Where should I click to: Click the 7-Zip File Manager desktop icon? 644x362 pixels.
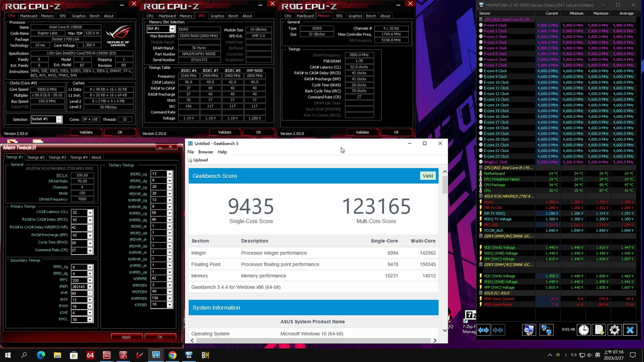[469, 322]
